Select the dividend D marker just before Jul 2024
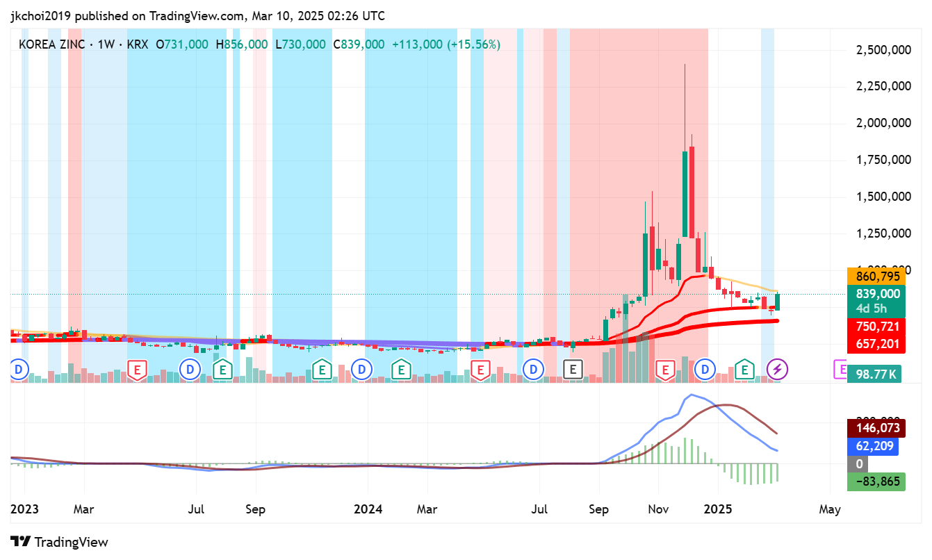Image resolution: width=932 pixels, height=560 pixels. coord(533,369)
